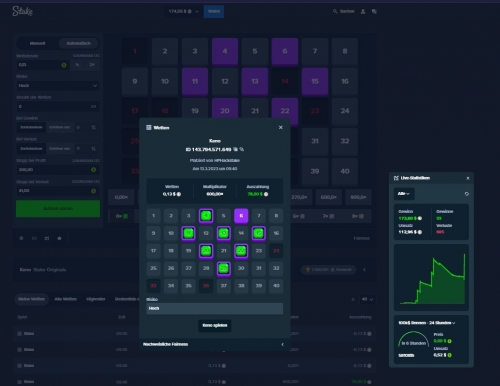Click the blue Wallet button
Image resolution: width=500 pixels, height=386 pixels.
click(214, 11)
